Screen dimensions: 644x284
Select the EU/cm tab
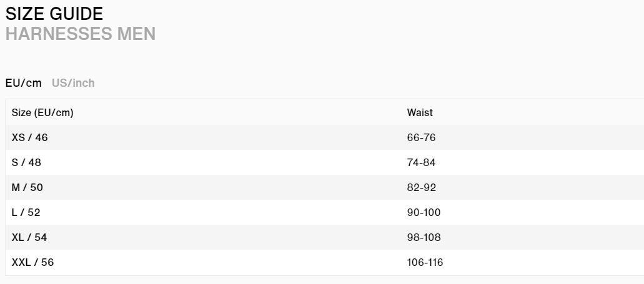(x=23, y=83)
